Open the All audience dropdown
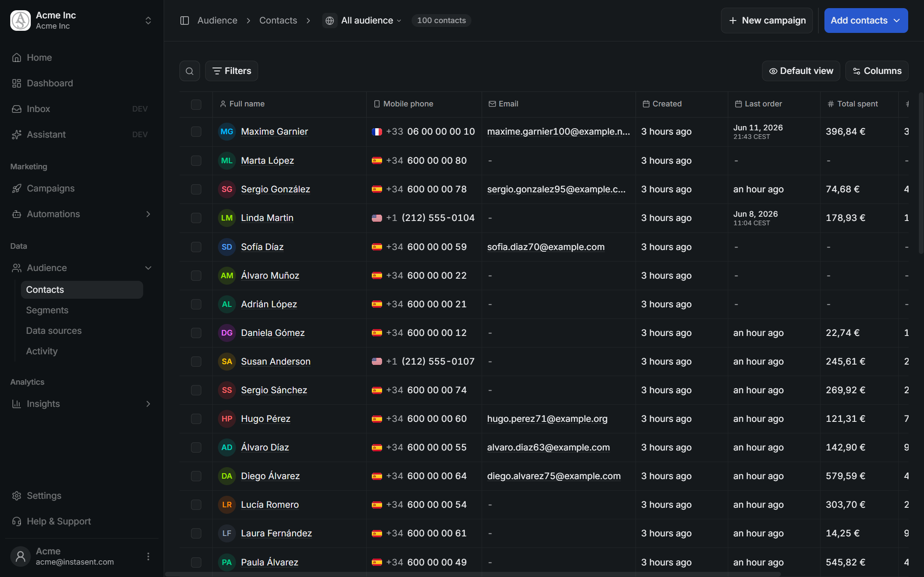This screenshot has width=924, height=577. [x=371, y=21]
